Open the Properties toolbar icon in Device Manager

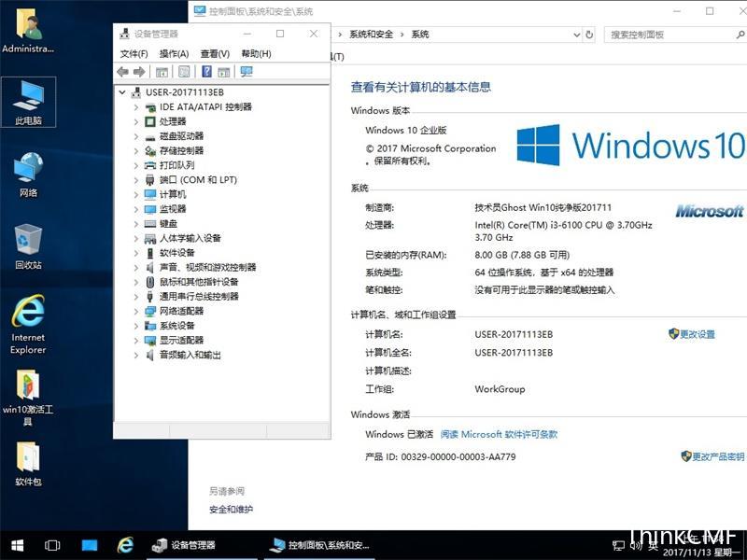tap(184, 72)
